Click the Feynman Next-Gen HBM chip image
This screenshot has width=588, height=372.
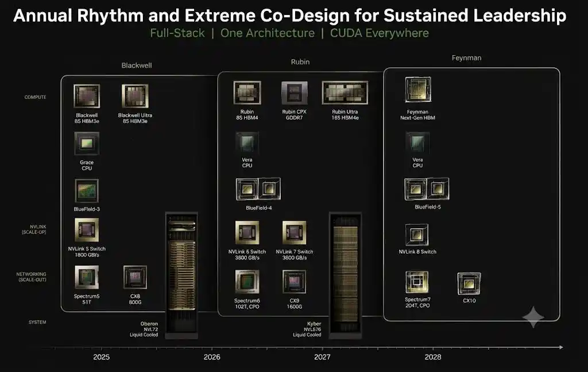[x=418, y=89]
